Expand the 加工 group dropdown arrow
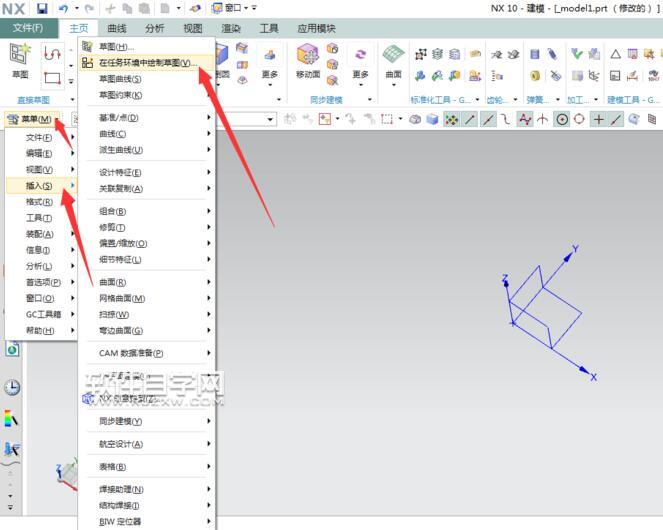The height and width of the screenshot is (530, 663). coord(596,100)
